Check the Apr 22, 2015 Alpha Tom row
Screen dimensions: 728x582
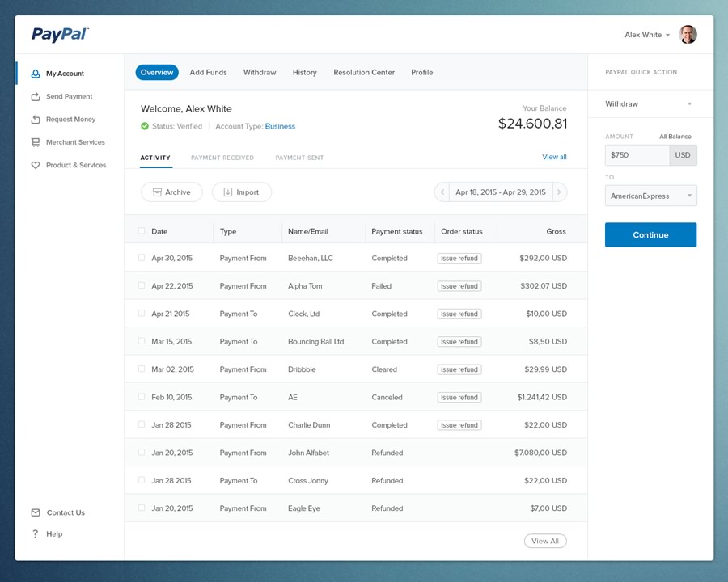[142, 285]
